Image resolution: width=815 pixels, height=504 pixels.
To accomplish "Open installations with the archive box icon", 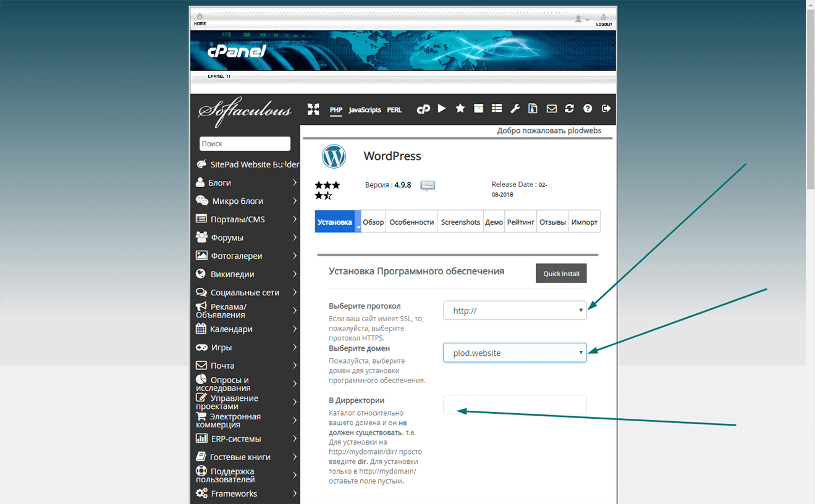I will 479,109.
